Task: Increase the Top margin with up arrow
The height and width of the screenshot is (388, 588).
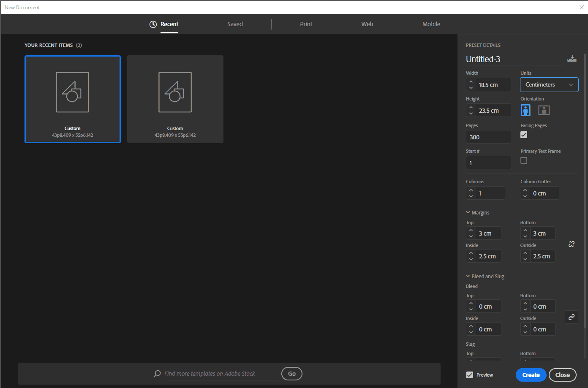Action: 471,231
